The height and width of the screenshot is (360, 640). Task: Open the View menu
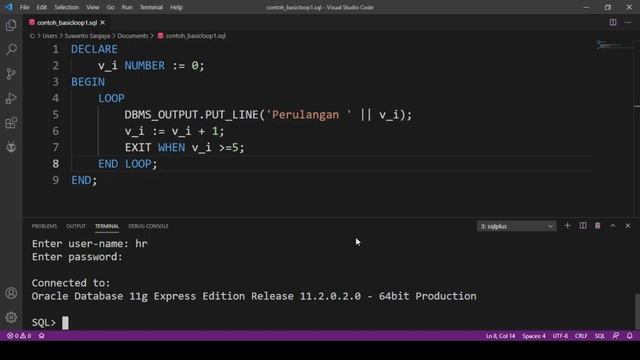(x=93, y=7)
